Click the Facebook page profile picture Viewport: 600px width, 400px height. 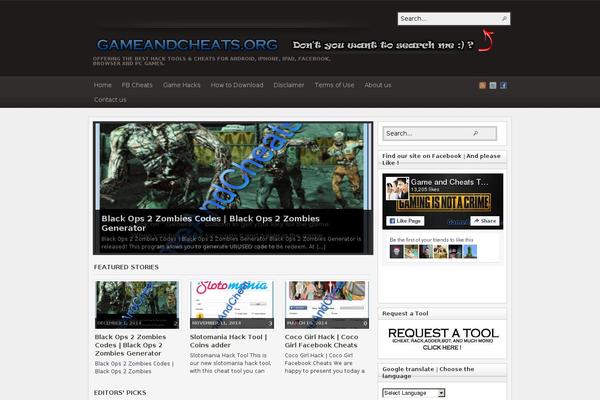[397, 188]
